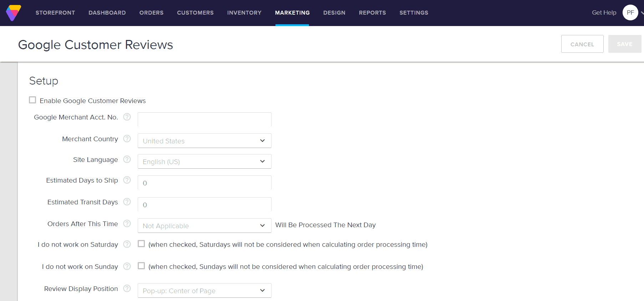644x301 pixels.
Task: Click the Cancel button
Action: (x=582, y=44)
